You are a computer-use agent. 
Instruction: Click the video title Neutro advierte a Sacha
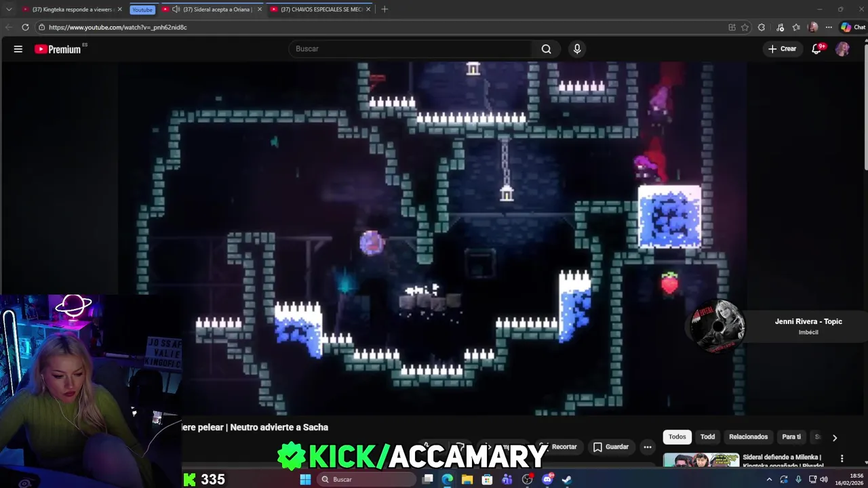255,427
